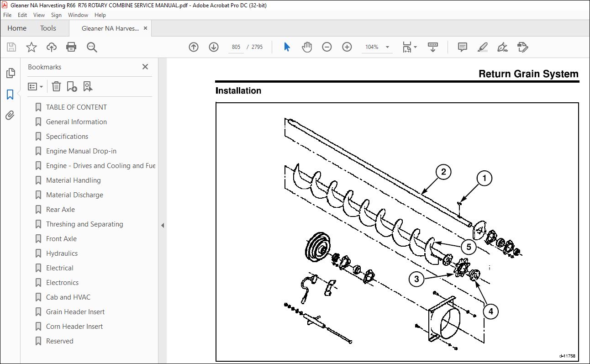Jump to Material Handling bookmark
The width and height of the screenshot is (590, 364).
coord(74,180)
